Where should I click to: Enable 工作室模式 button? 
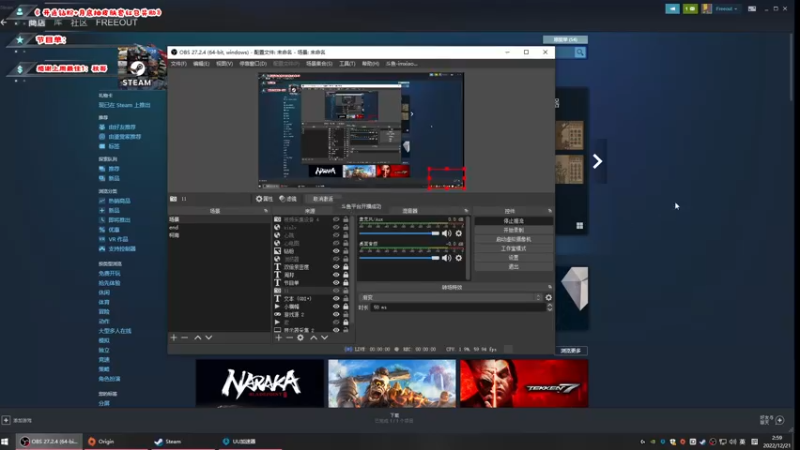513,248
